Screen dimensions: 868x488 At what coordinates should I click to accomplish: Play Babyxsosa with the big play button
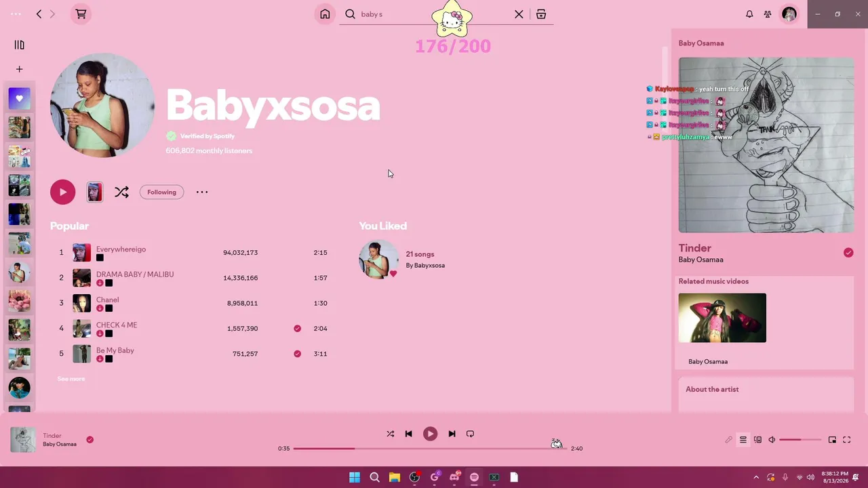62,192
